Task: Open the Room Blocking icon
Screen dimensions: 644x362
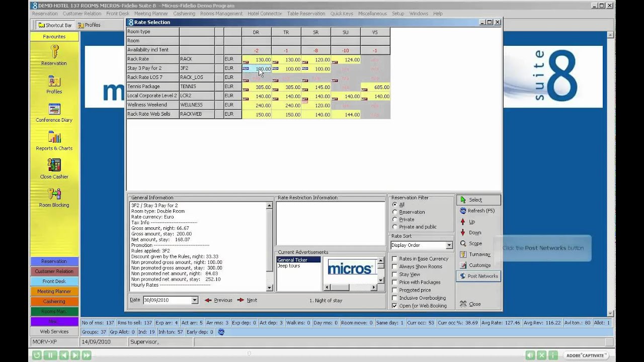Action: coord(54,194)
